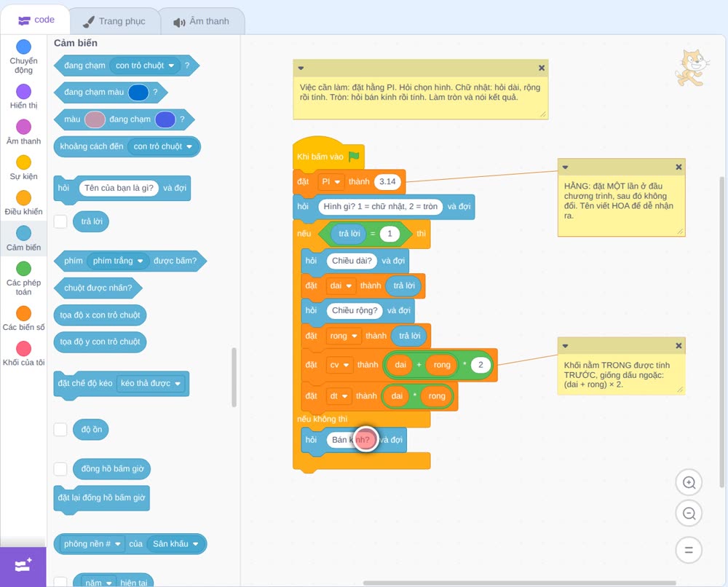This screenshot has width=728, height=587.
Task: Click the green flag on hat block
Action: point(354,156)
